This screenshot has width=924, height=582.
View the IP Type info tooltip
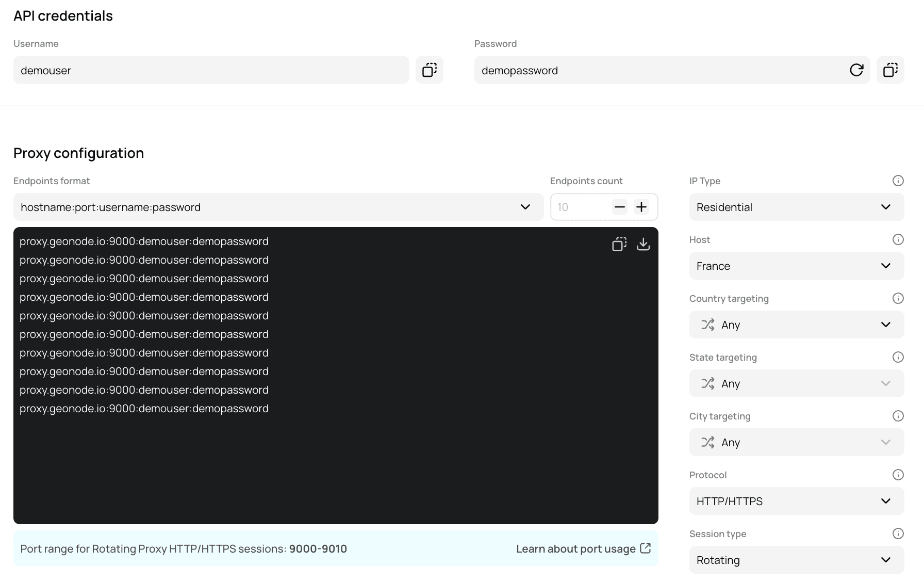[898, 180]
